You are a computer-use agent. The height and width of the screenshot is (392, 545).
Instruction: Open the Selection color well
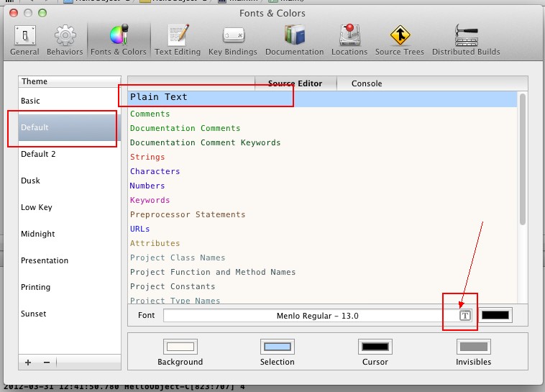(278, 347)
